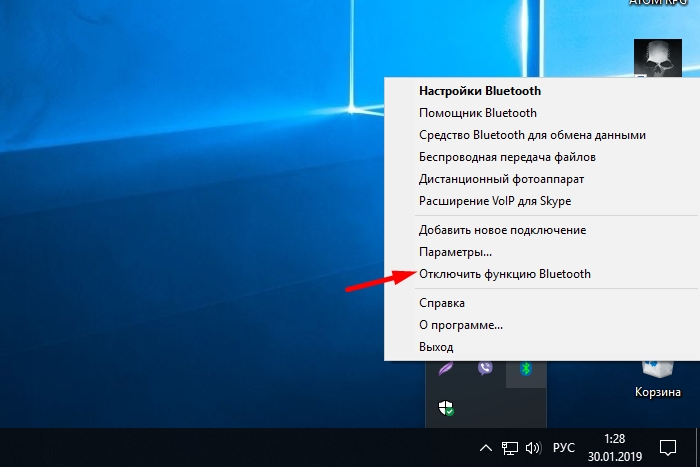Click Show desktop strip at taskbar edge

[x=697, y=448]
